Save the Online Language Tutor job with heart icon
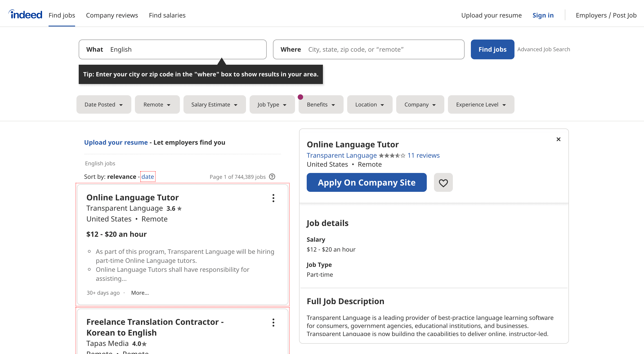This screenshot has width=644, height=354. tap(443, 182)
